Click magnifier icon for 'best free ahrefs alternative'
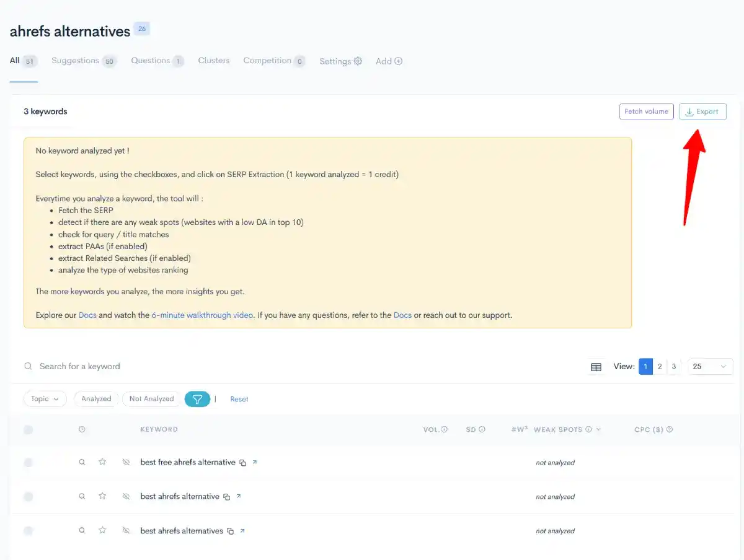This screenshot has height=560, width=744. [82, 462]
